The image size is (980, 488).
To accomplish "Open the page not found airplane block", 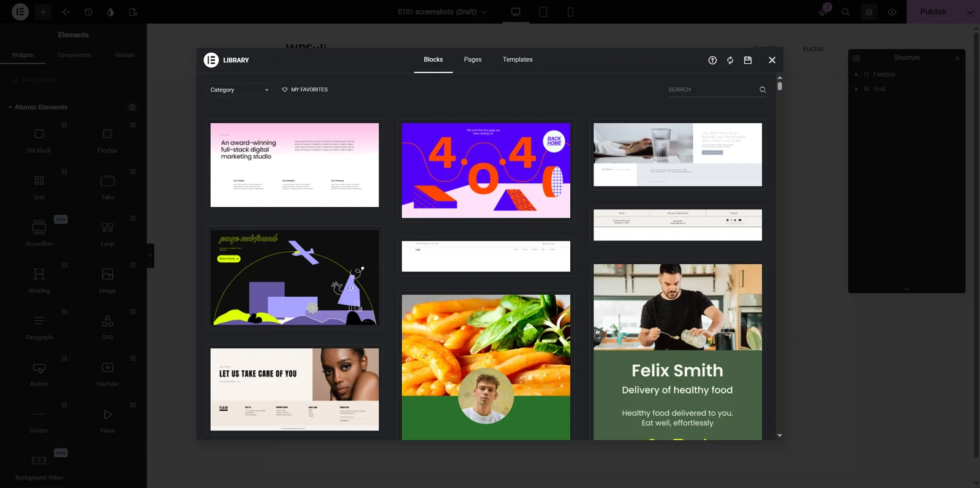I will tap(295, 277).
